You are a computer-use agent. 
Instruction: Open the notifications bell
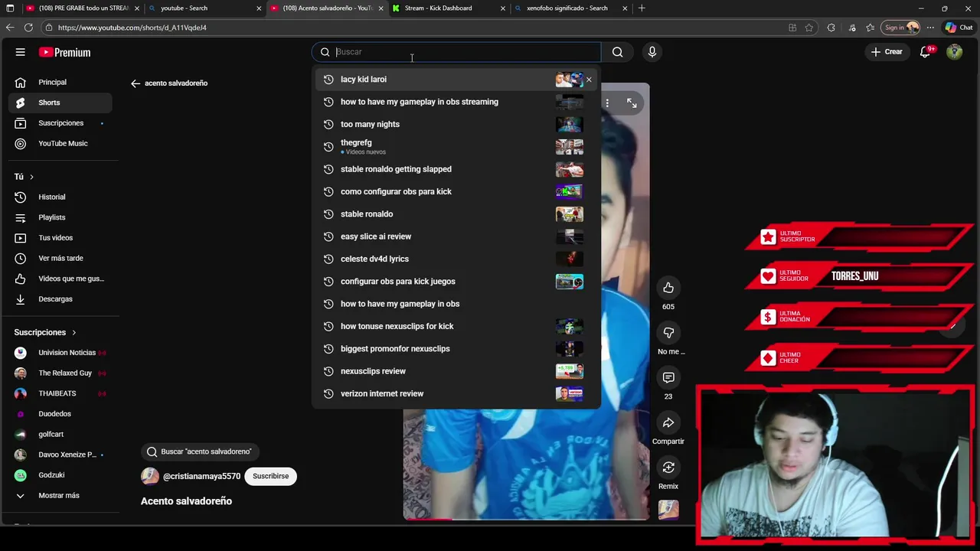pos(926,52)
